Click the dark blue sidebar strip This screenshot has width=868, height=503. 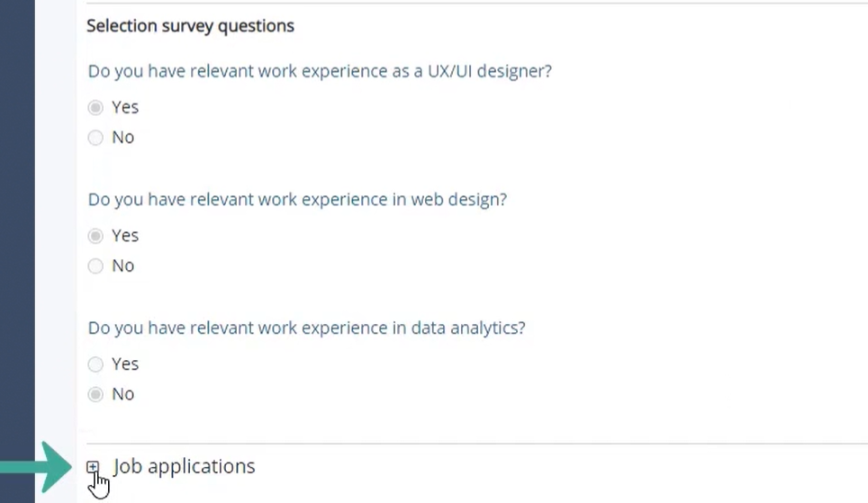click(17, 251)
